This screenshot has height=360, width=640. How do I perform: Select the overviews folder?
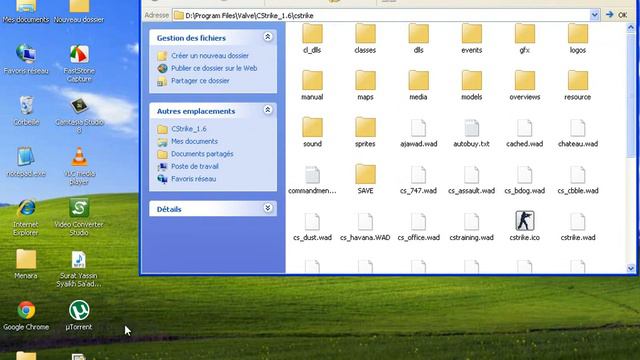[524, 86]
